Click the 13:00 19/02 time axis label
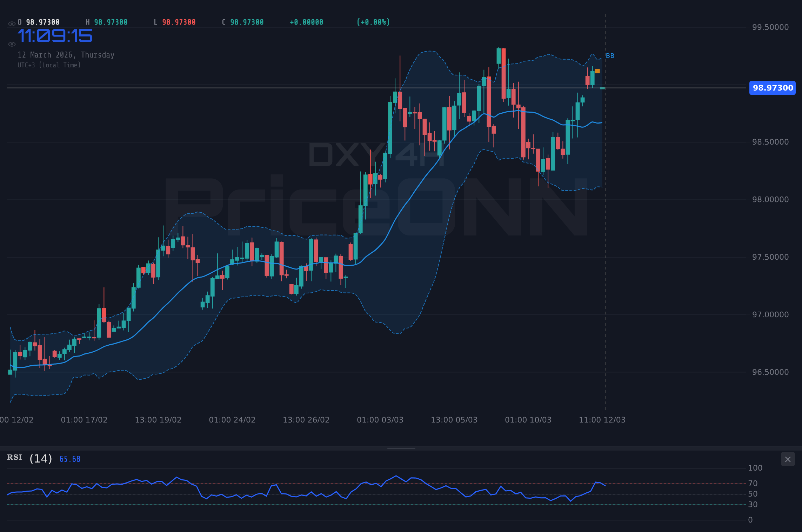 (158, 420)
